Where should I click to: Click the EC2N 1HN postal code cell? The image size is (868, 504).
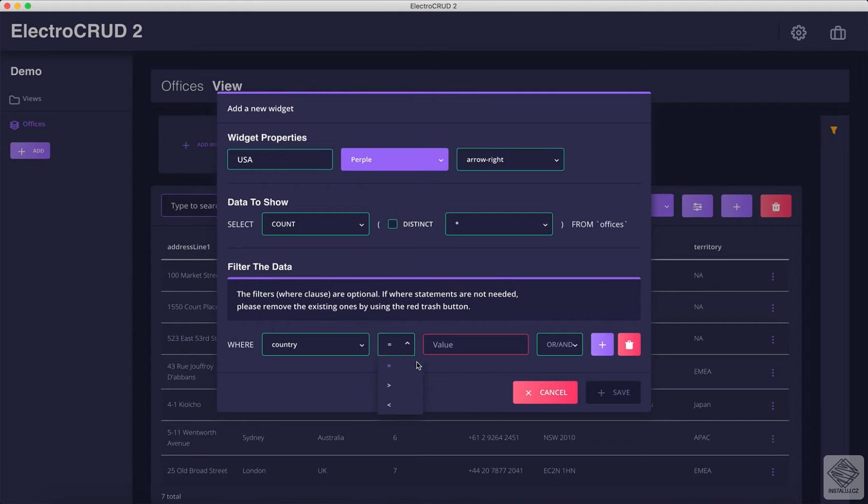click(x=559, y=471)
